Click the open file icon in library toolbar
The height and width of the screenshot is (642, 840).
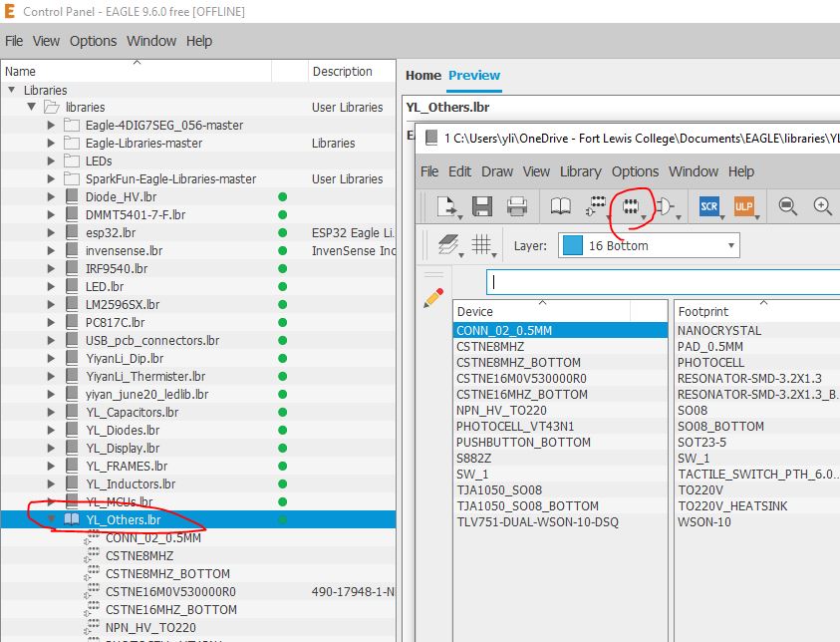(x=446, y=206)
